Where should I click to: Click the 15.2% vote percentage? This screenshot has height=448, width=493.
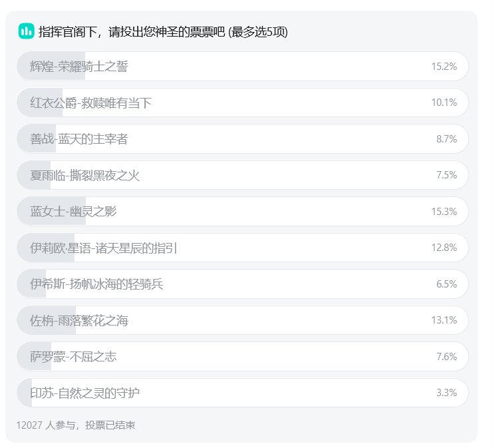tap(444, 67)
